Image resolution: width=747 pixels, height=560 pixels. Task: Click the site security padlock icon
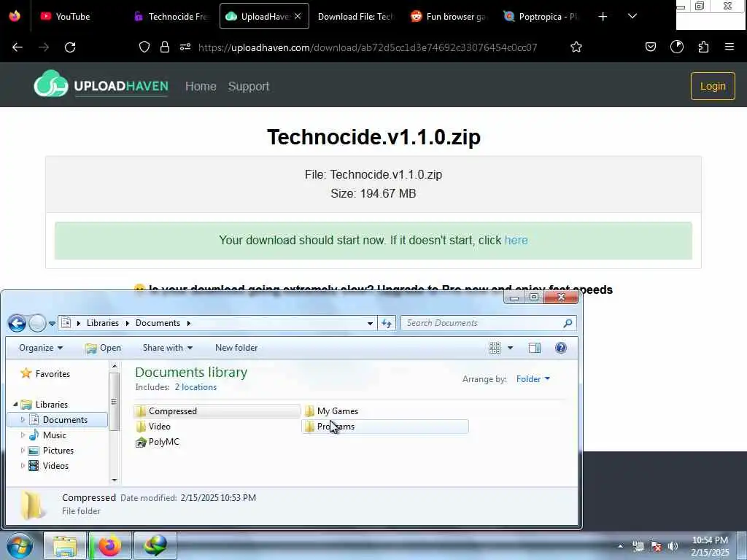(x=165, y=47)
